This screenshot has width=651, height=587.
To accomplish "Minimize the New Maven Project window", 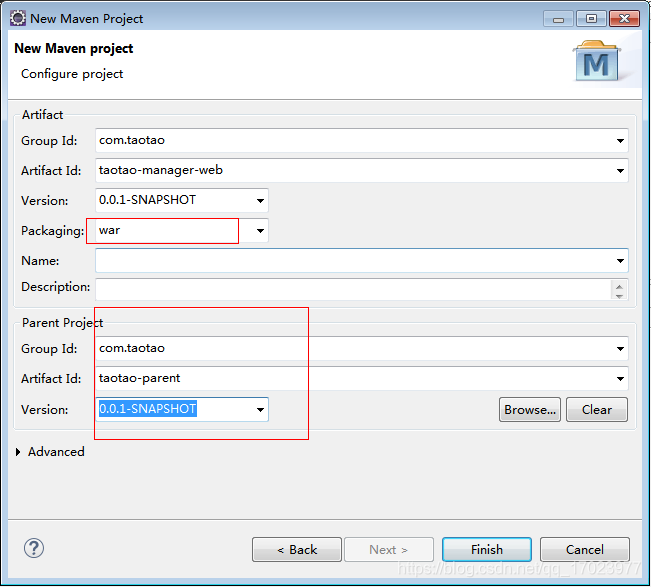I will click(558, 19).
